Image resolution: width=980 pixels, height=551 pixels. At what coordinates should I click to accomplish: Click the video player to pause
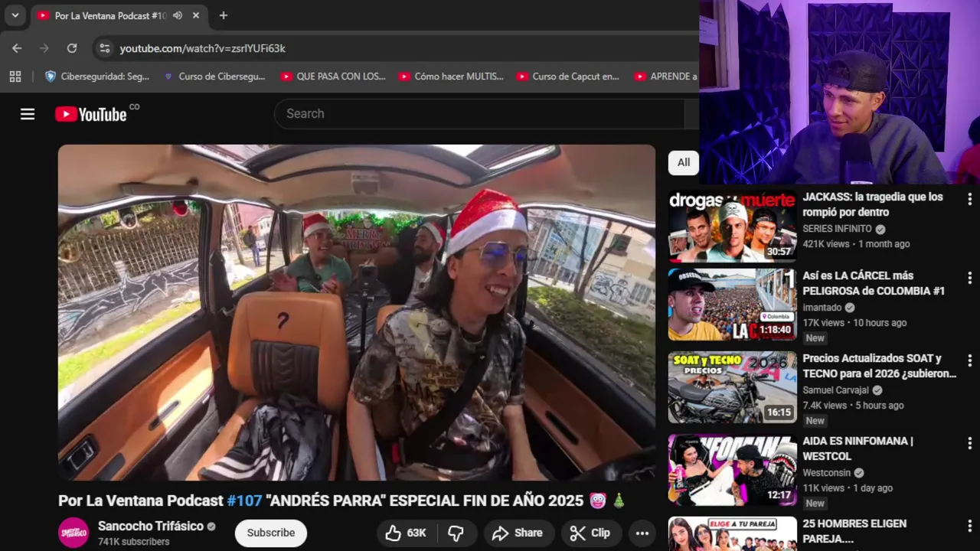click(x=357, y=312)
